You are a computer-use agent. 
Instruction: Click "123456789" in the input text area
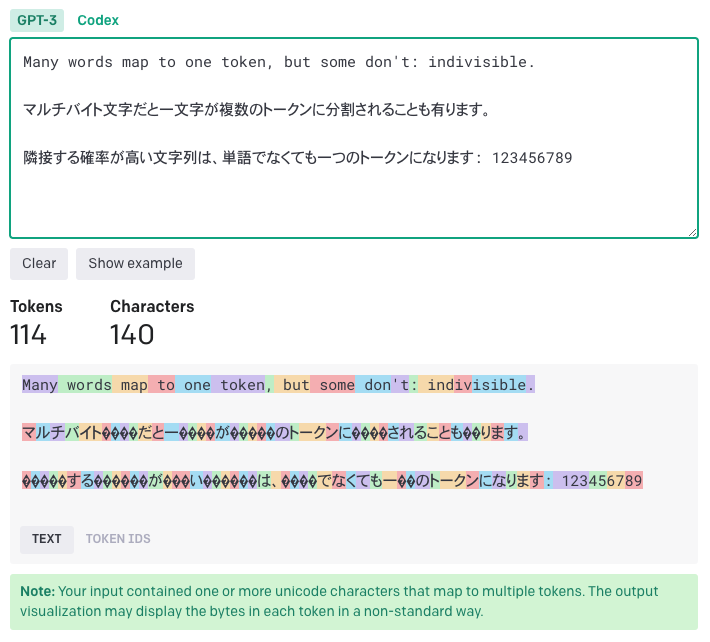532,158
